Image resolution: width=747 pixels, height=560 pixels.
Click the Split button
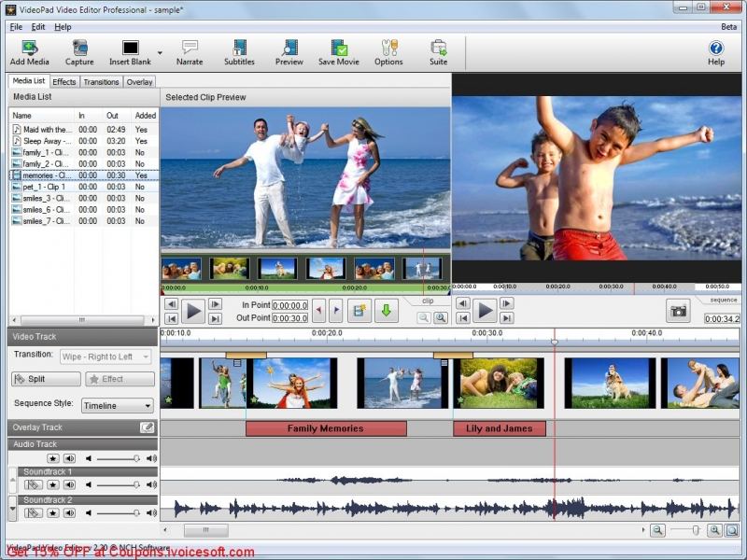coord(46,379)
